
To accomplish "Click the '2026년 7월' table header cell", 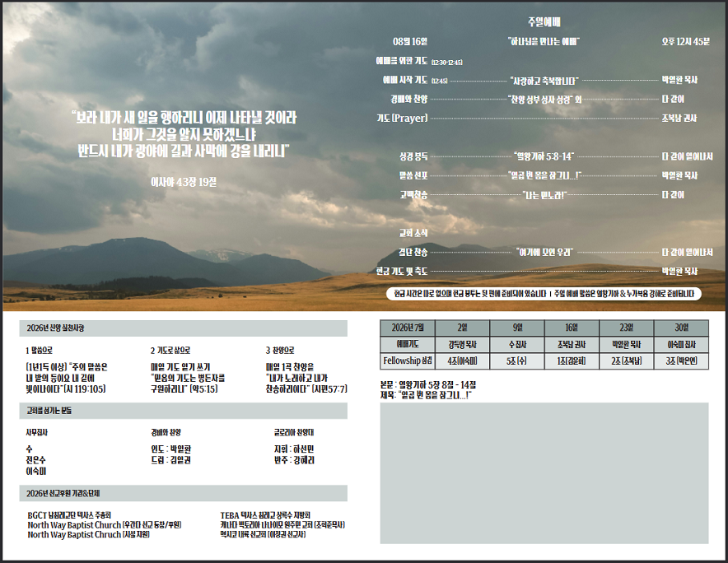I will pyautogui.click(x=408, y=328).
